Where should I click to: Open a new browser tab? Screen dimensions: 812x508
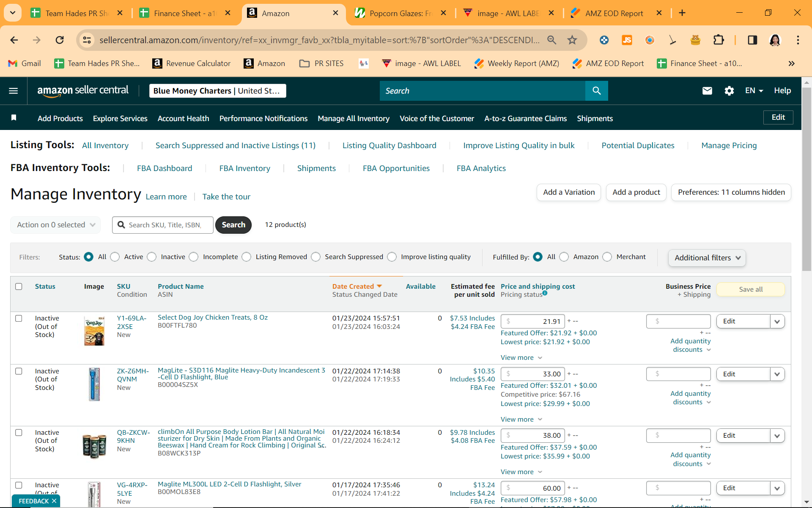click(682, 13)
